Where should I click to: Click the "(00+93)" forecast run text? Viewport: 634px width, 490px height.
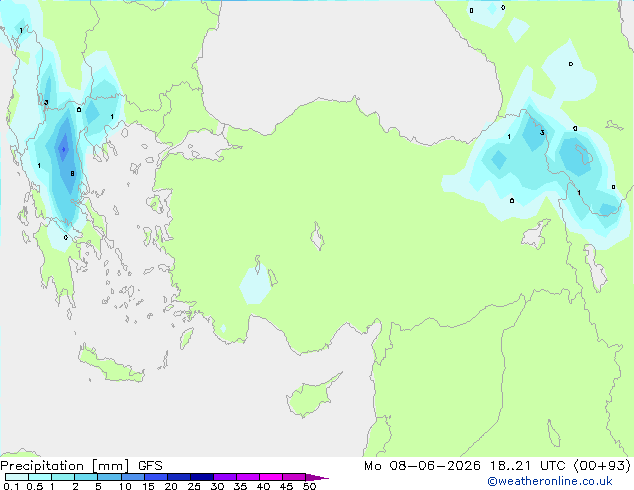602,466
